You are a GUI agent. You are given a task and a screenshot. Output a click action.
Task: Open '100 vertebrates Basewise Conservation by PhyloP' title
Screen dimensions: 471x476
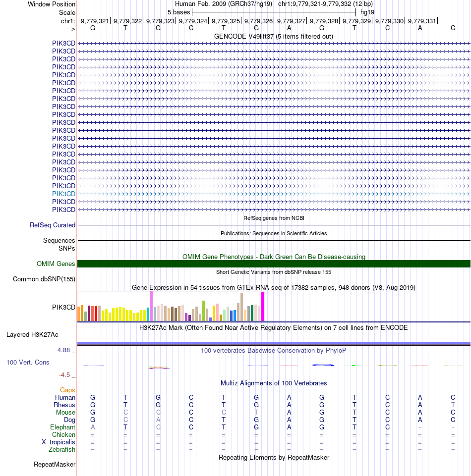tap(274, 350)
